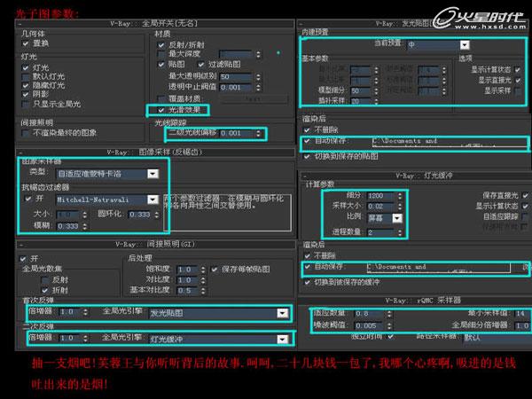This screenshot has width=532, height=399.
Task: Click the 饱和度 value field
Action: (x=186, y=270)
